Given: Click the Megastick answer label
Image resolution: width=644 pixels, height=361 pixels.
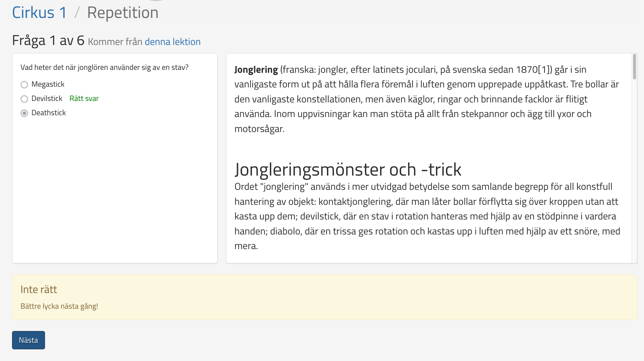Looking at the screenshot, I should point(48,84).
